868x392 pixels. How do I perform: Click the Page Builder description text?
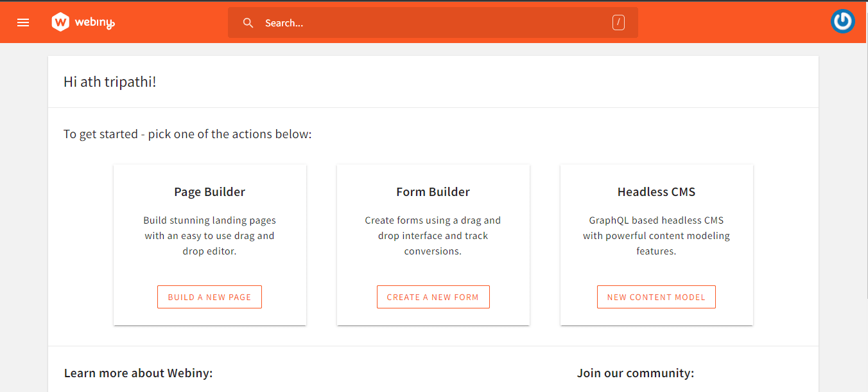point(209,236)
